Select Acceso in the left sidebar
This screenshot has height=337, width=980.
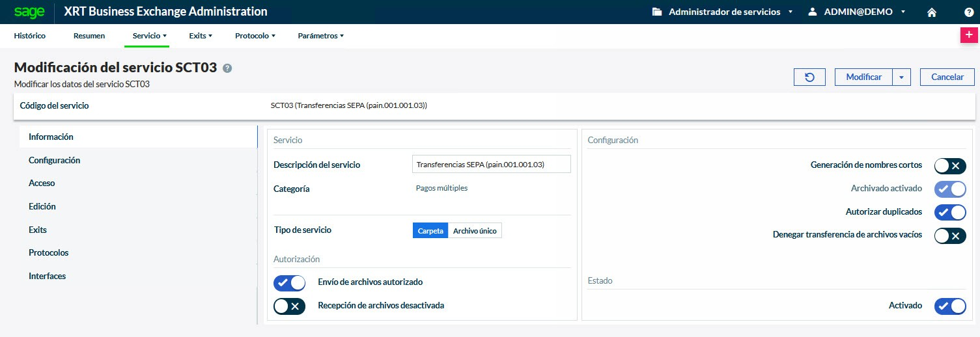pyautogui.click(x=42, y=183)
